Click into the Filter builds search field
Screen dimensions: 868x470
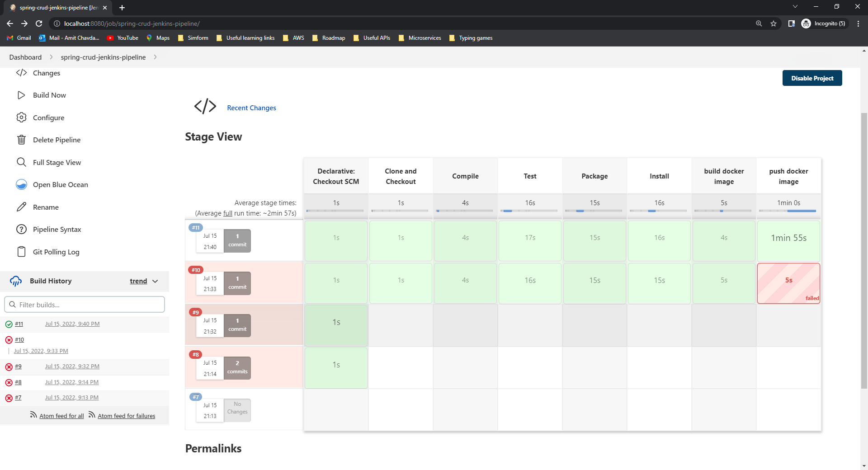point(85,304)
